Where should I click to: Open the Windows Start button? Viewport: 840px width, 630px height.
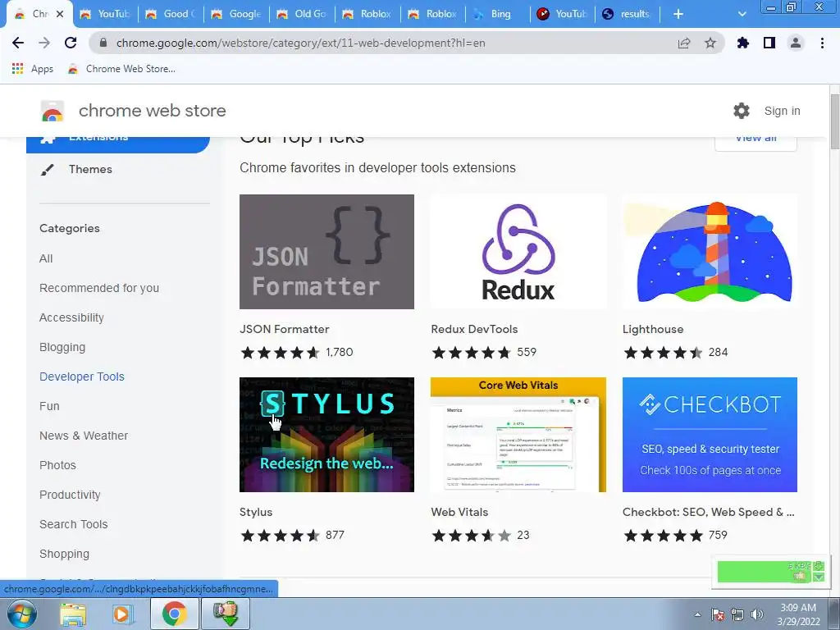21,614
